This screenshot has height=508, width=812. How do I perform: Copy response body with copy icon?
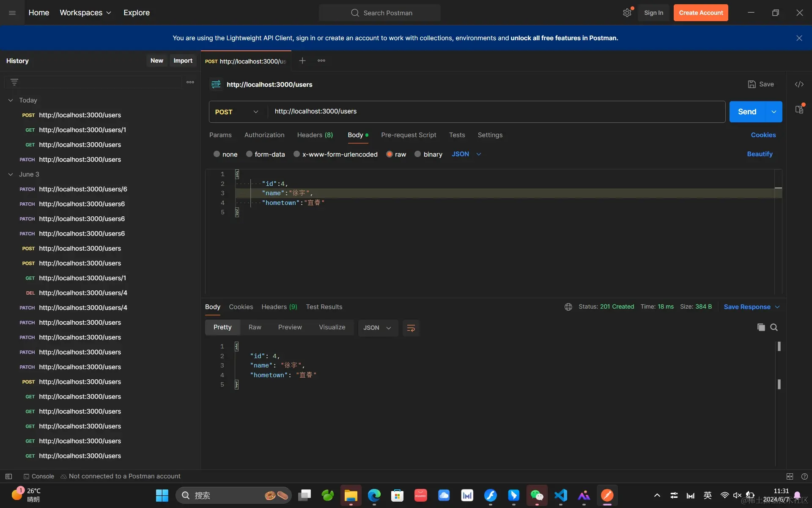[x=761, y=327]
